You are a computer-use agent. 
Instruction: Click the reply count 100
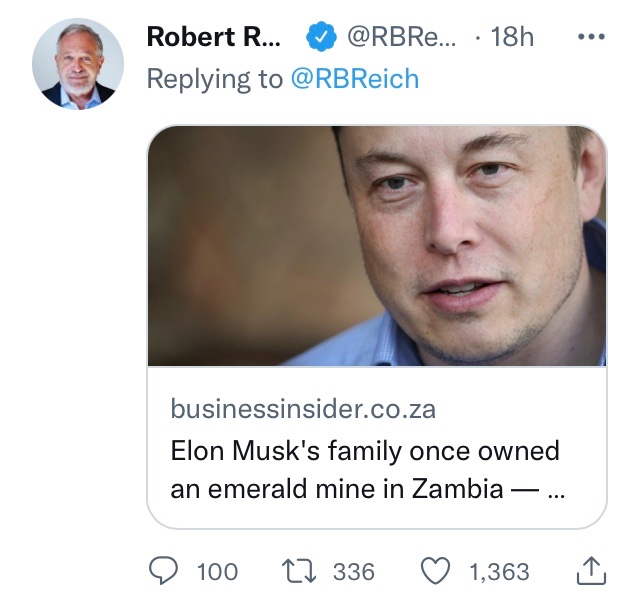point(217,571)
